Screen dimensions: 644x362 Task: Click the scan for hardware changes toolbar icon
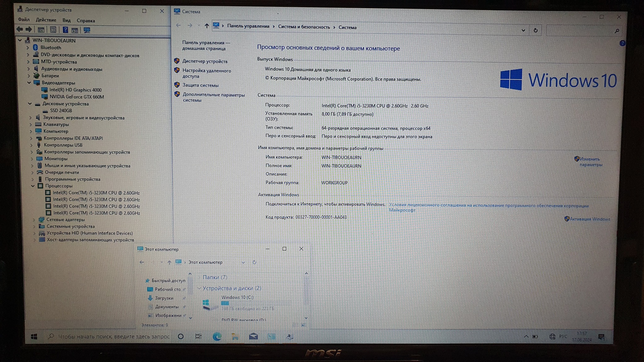tap(87, 30)
